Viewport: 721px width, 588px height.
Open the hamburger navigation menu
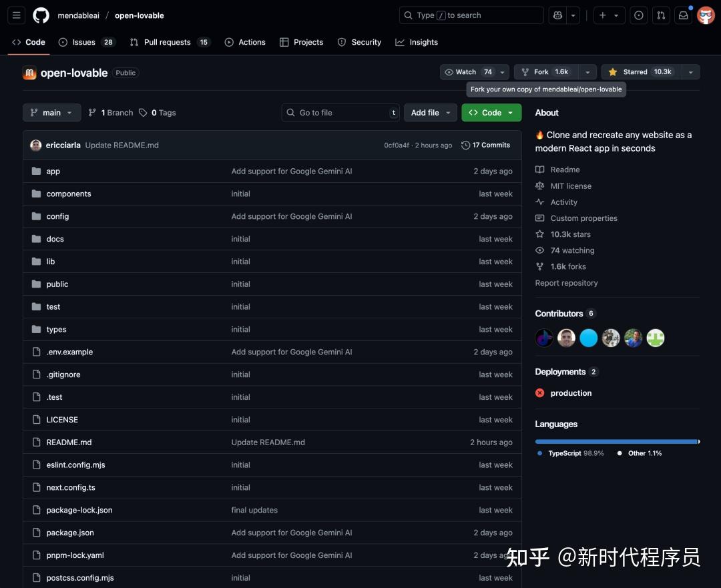[17, 15]
